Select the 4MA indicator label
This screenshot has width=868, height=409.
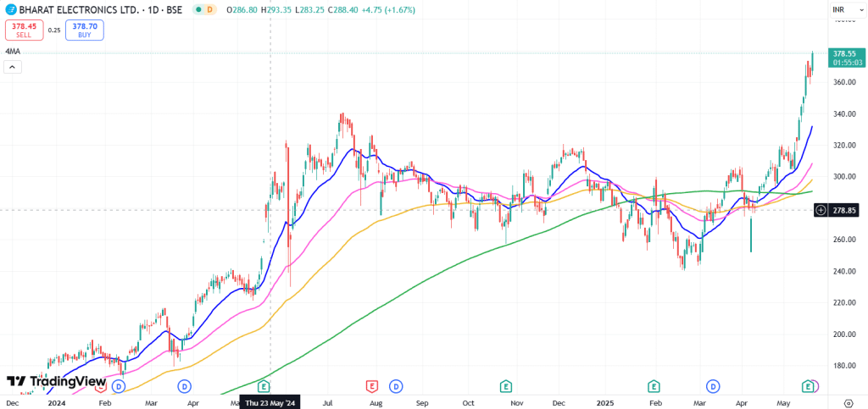(12, 52)
